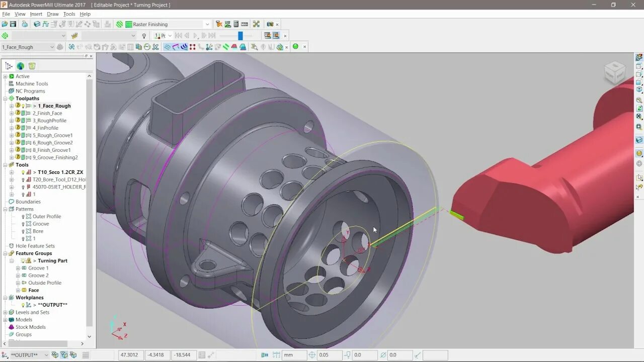Viewport: 644px width, 362px height.
Task: Click the view cube in viewport corner
Action: [614, 72]
